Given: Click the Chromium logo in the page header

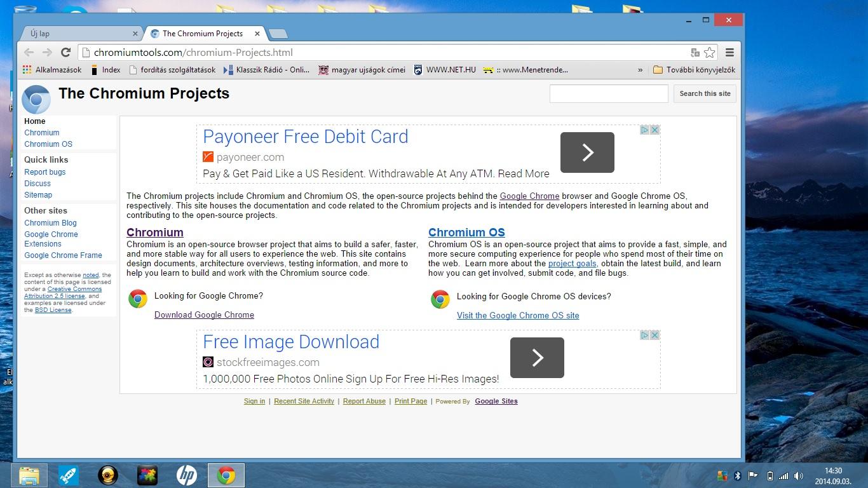Looking at the screenshot, I should click(x=36, y=100).
